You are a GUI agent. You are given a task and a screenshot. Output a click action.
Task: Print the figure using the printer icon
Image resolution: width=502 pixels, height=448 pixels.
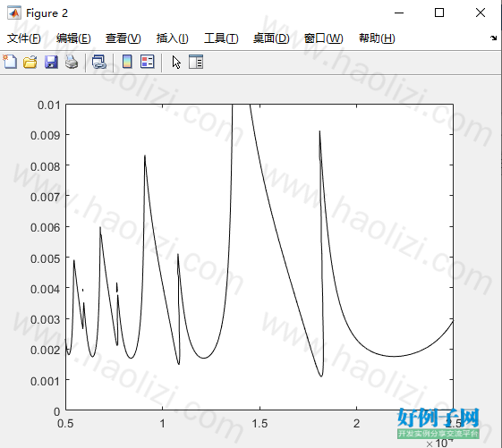click(x=72, y=62)
